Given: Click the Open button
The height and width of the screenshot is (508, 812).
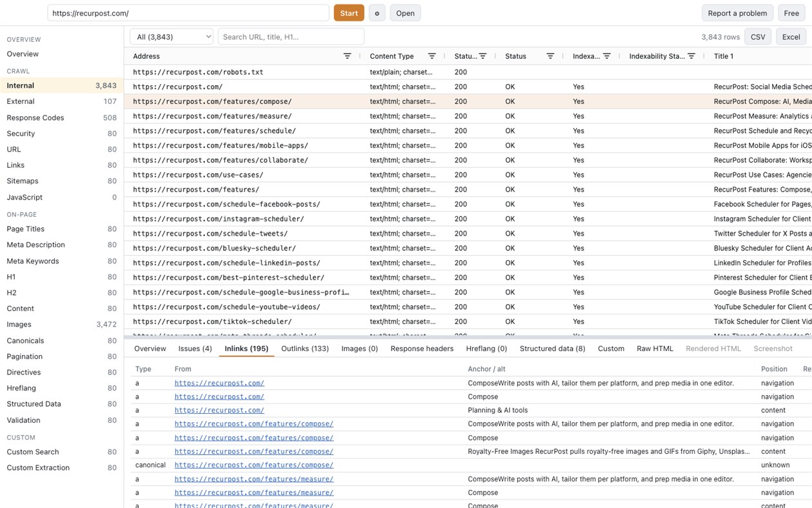Looking at the screenshot, I should pos(405,13).
